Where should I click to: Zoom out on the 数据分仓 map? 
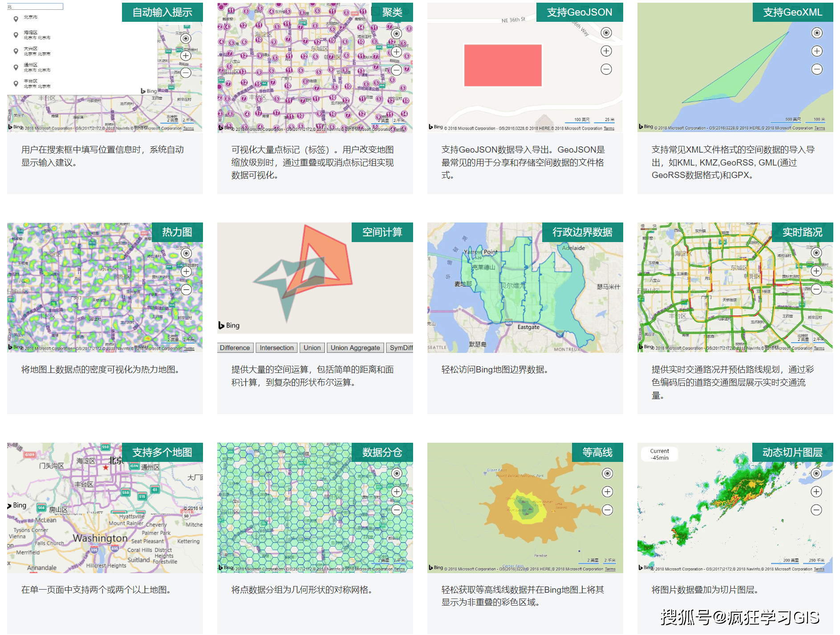click(396, 510)
